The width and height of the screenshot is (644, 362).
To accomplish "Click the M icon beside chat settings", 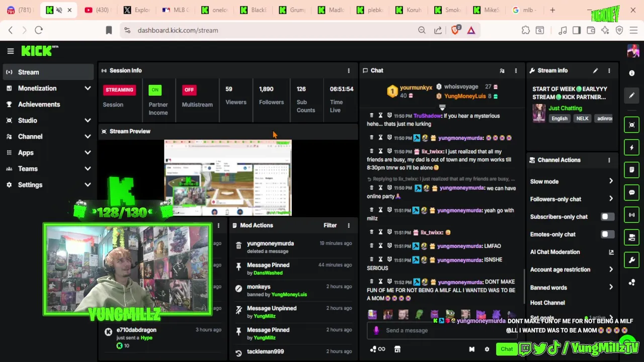I will coord(472,349).
